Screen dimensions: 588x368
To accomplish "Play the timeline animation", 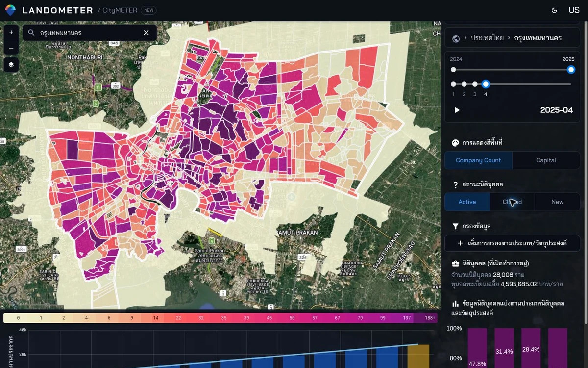I will (x=457, y=110).
